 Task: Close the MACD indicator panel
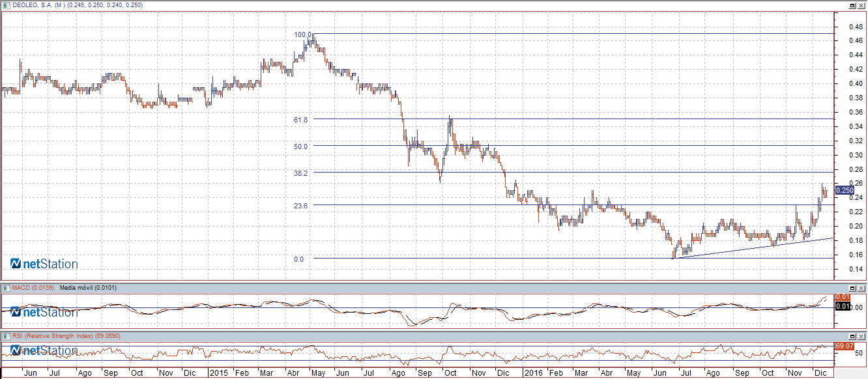[861, 287]
